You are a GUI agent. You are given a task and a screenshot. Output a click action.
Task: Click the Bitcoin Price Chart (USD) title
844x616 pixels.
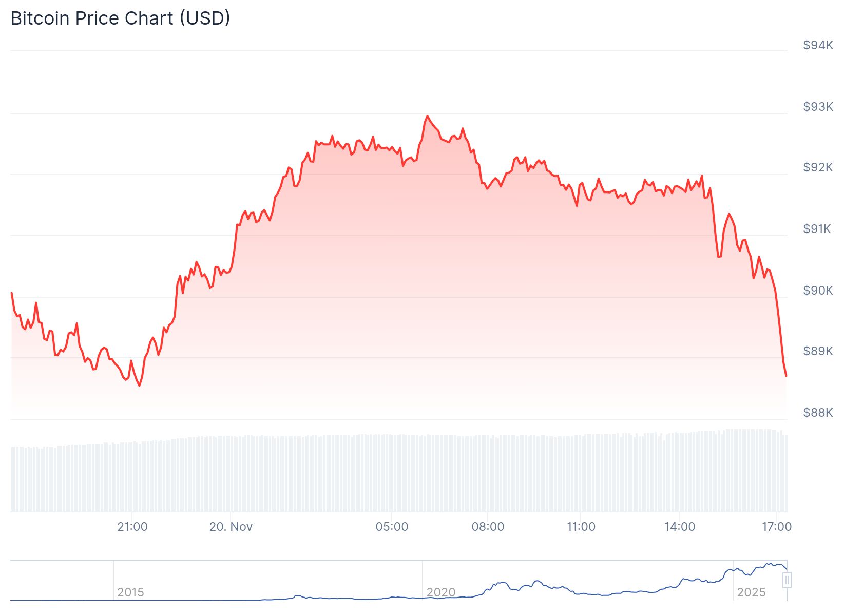pos(120,18)
